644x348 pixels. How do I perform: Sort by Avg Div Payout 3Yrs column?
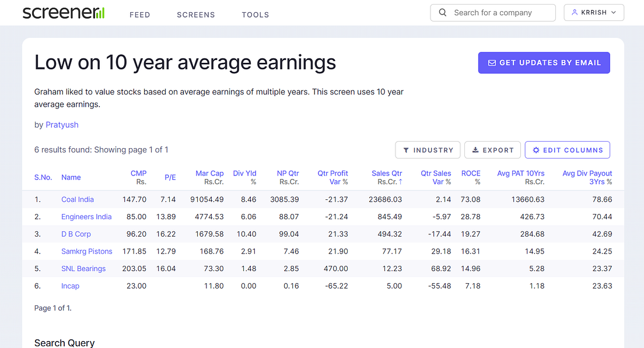587,177
